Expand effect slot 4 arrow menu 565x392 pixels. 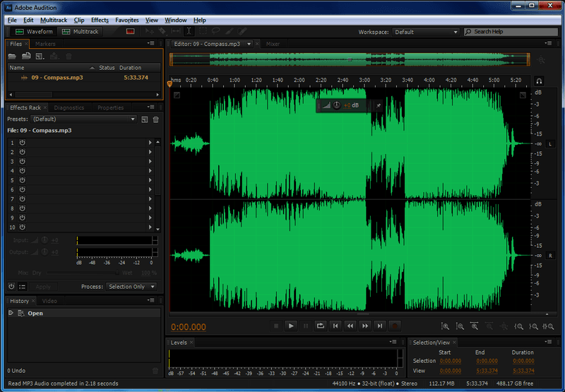point(150,171)
